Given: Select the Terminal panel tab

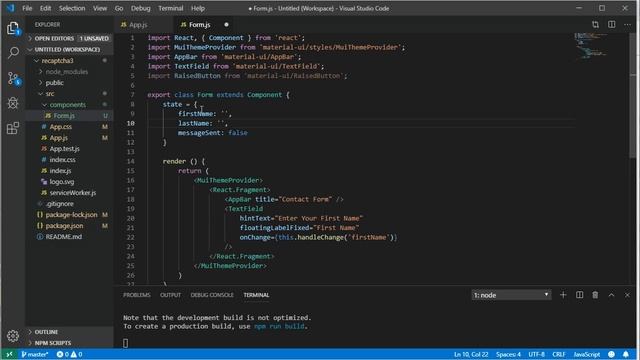Looking at the screenshot, I should point(256,295).
